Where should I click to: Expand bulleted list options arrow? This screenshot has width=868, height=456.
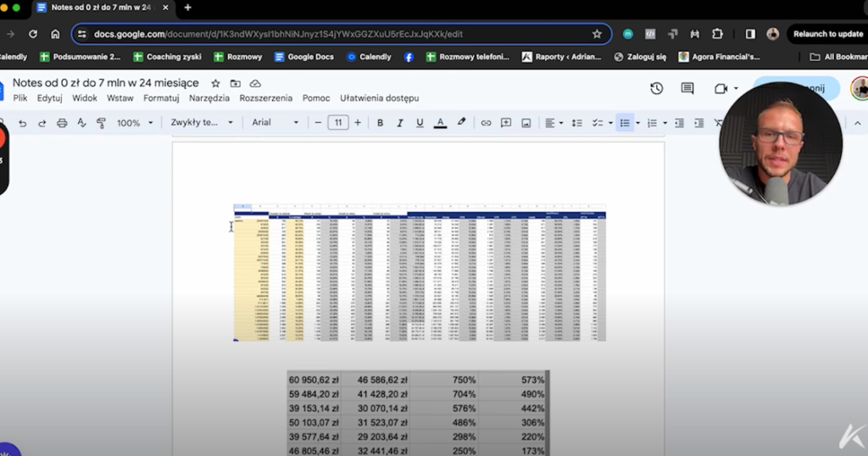[637, 123]
